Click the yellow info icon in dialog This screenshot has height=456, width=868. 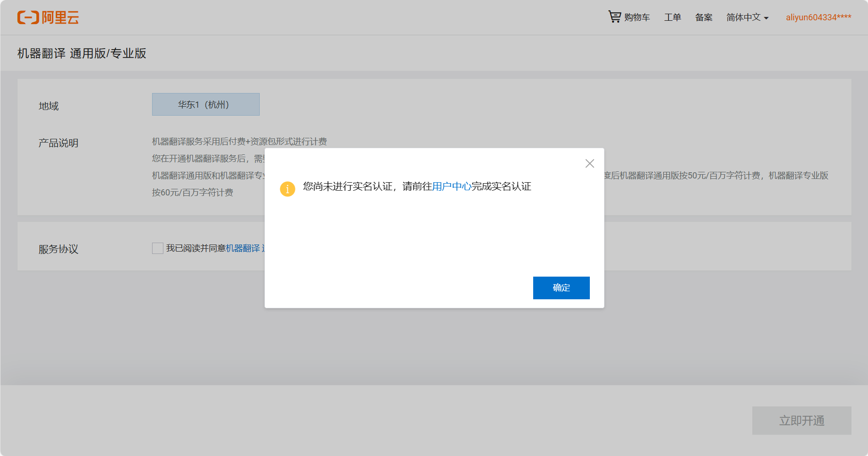[287, 189]
